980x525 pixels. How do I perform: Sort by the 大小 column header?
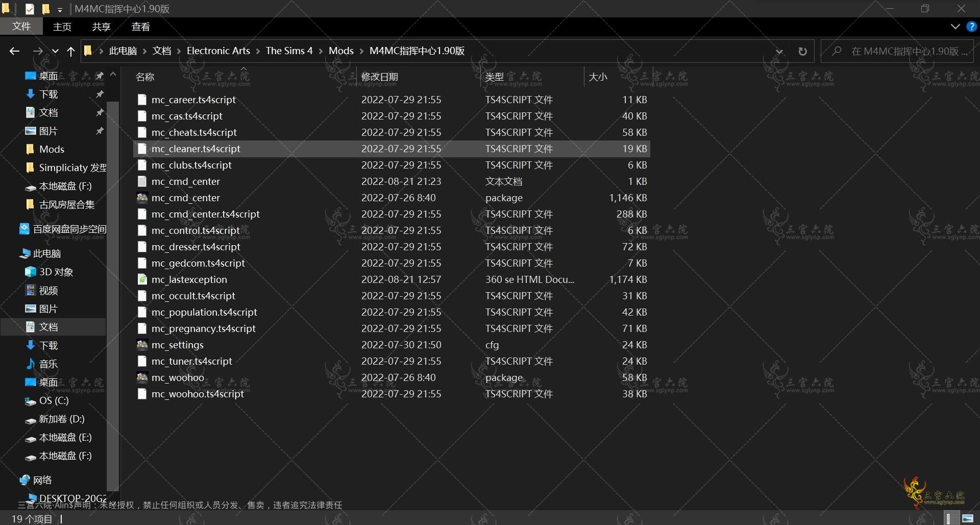pos(598,77)
